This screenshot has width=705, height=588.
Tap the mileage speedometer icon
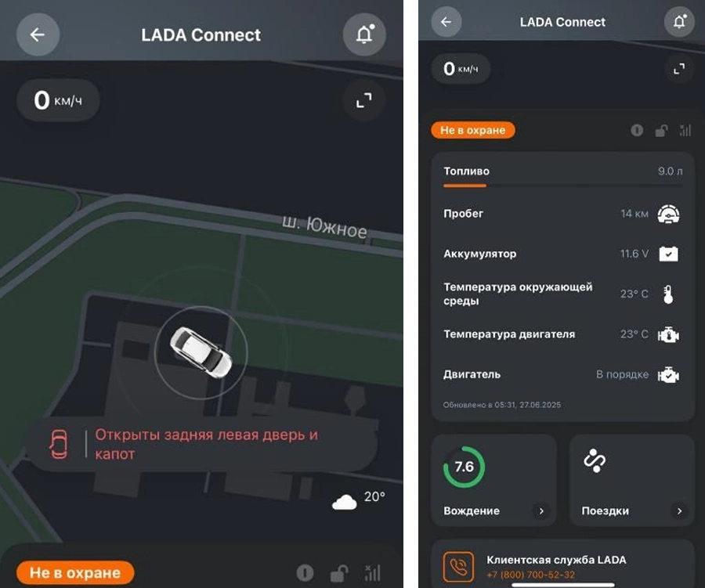[669, 214]
